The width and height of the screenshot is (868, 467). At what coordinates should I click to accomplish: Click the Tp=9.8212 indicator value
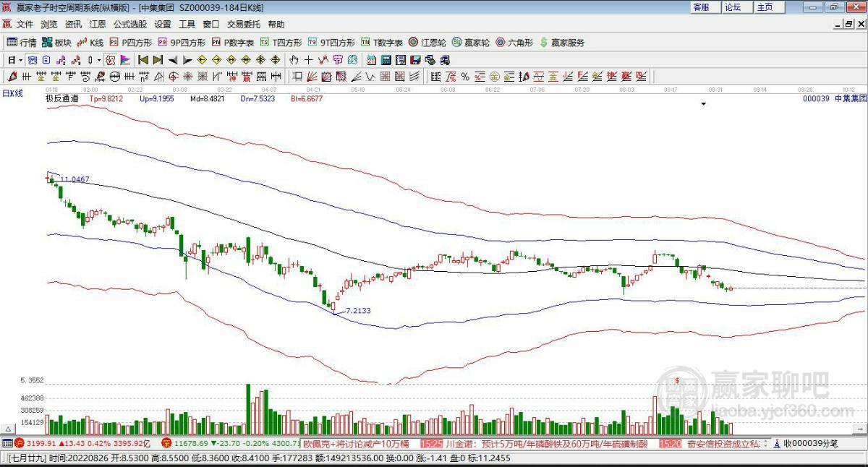click(x=106, y=98)
